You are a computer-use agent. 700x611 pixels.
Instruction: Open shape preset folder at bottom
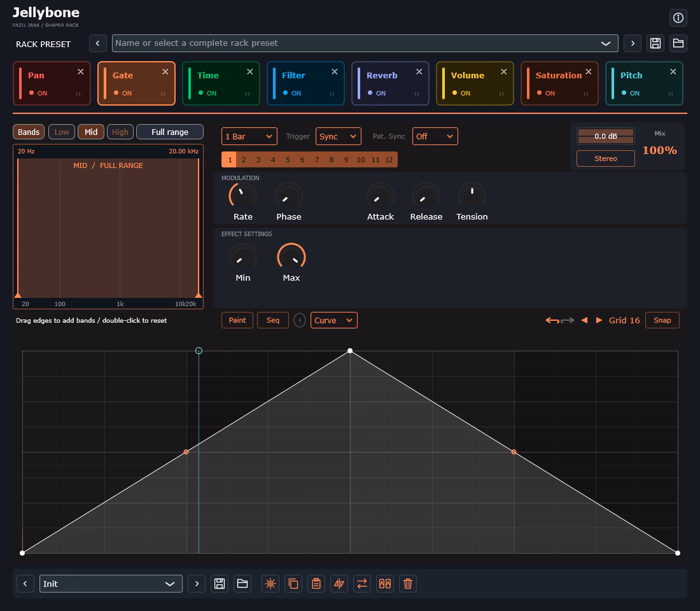click(x=242, y=584)
